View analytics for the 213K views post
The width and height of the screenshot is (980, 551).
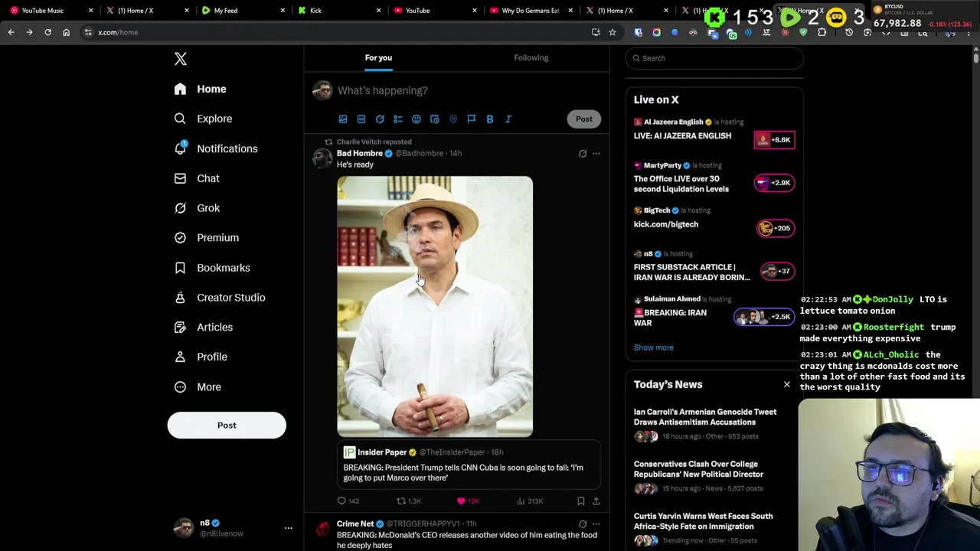pyautogui.click(x=530, y=501)
